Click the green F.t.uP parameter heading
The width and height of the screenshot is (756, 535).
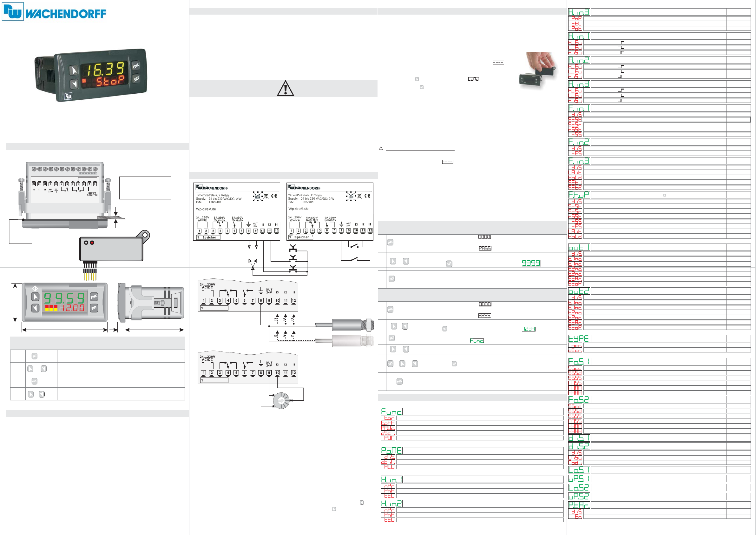coord(579,195)
